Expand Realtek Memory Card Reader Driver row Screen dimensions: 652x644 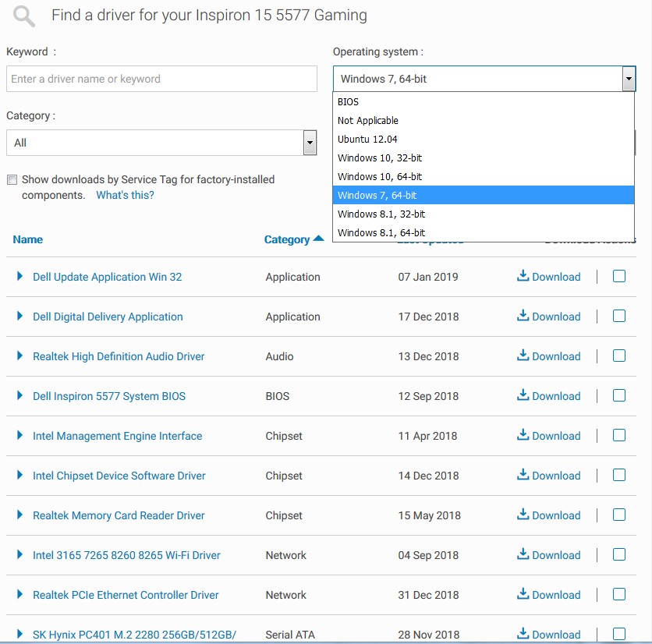[x=19, y=515]
